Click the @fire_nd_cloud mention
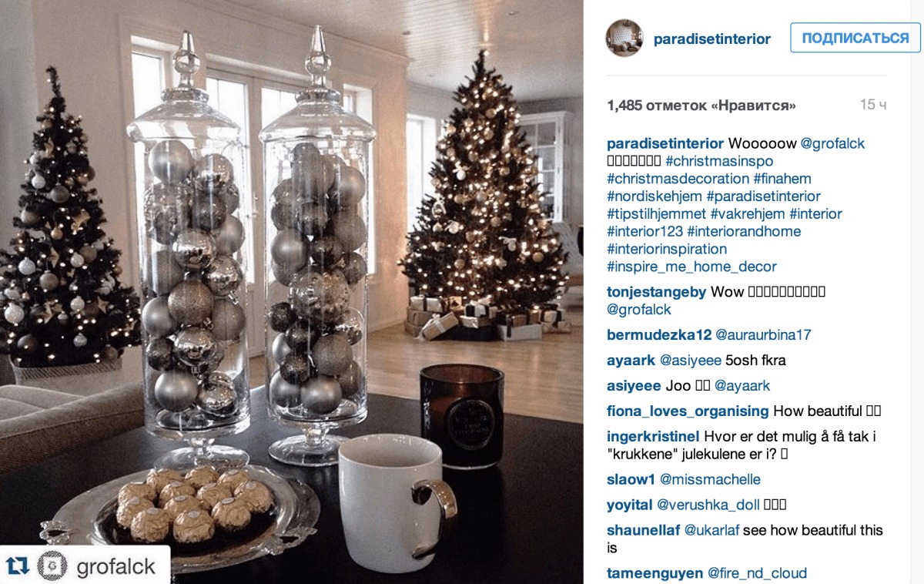The height and width of the screenshot is (584, 924). pos(757,573)
